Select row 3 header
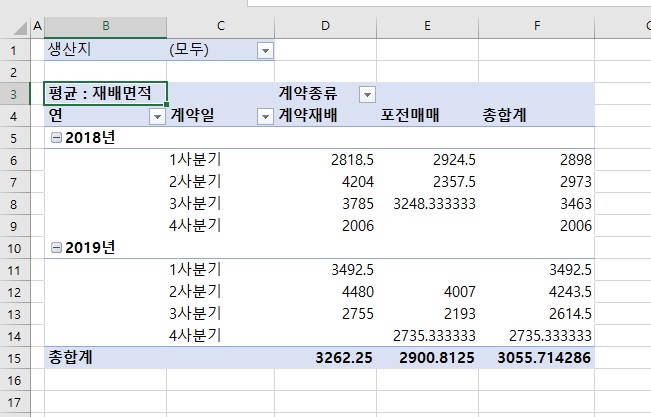The width and height of the screenshot is (651, 417). [x=16, y=94]
